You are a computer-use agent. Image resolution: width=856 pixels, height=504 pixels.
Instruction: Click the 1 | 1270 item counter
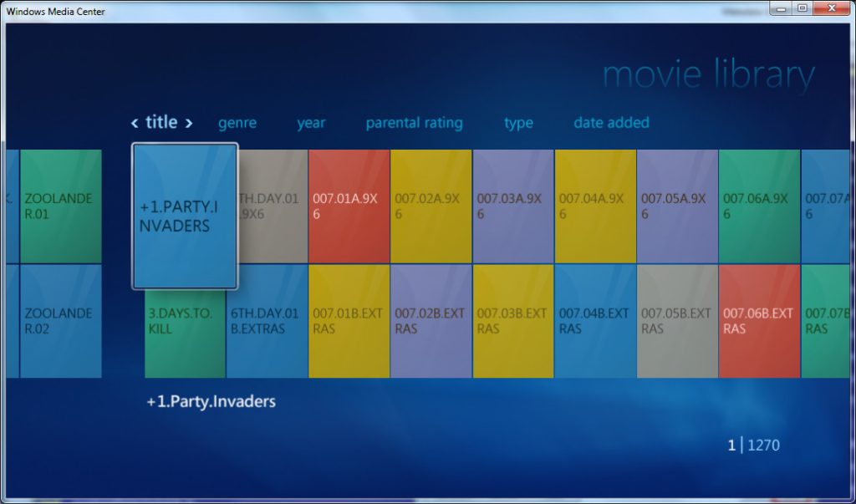pyautogui.click(x=753, y=445)
